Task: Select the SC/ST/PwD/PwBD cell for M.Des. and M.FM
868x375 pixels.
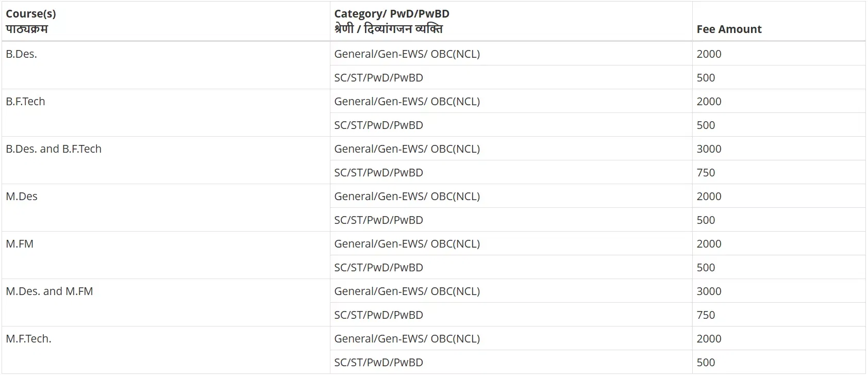Action: (379, 315)
